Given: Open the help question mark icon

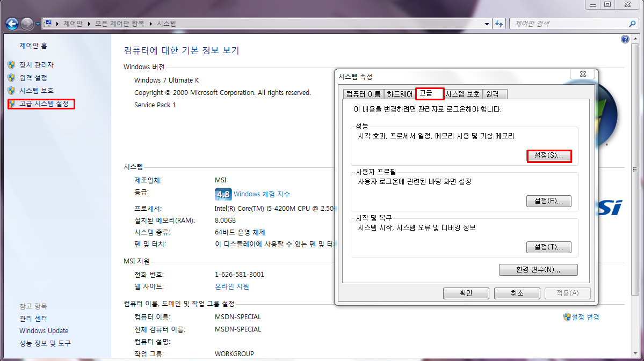Looking at the screenshot, I should tap(625, 39).
